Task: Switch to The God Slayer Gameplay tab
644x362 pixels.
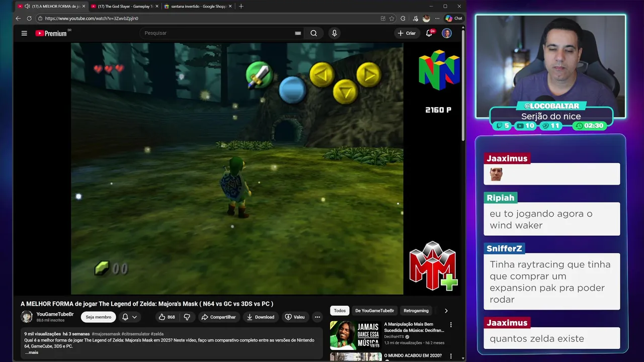Action: pos(125,7)
